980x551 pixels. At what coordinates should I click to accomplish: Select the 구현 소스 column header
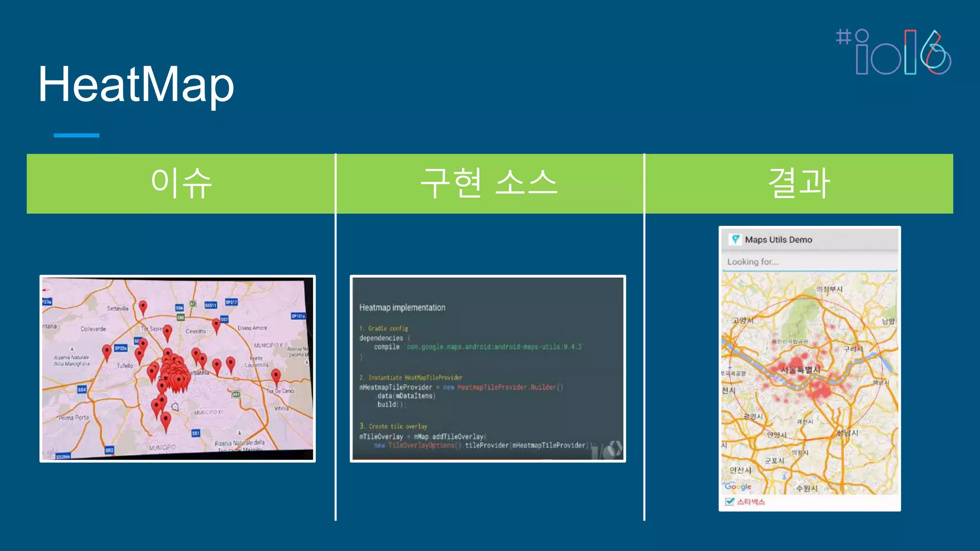[489, 184]
